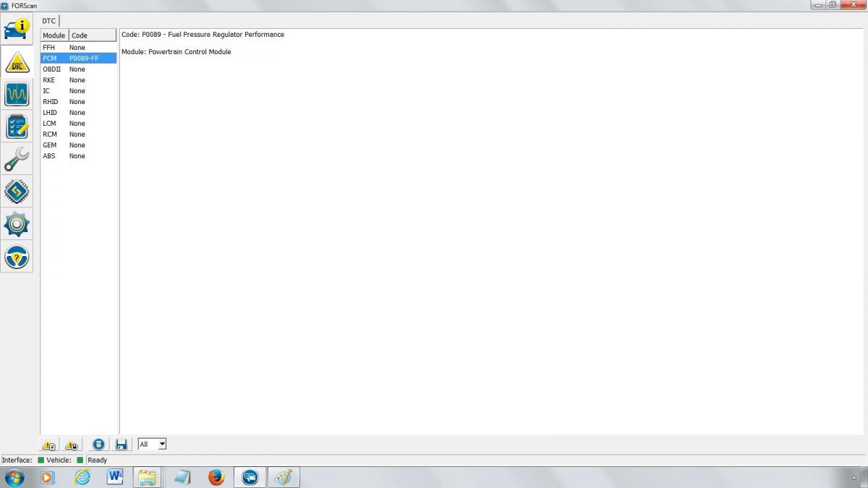Select the RHID module row
The width and height of the screenshot is (868, 488).
[78, 102]
